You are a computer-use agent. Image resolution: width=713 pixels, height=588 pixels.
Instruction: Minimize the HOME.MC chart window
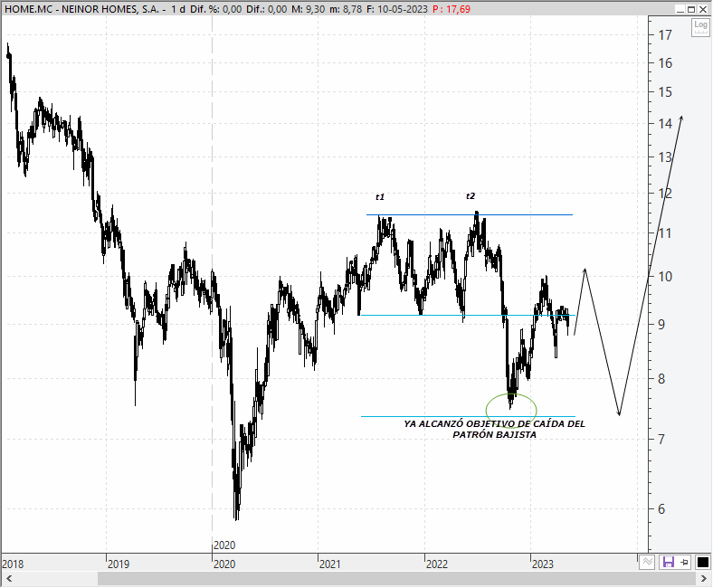680,9
